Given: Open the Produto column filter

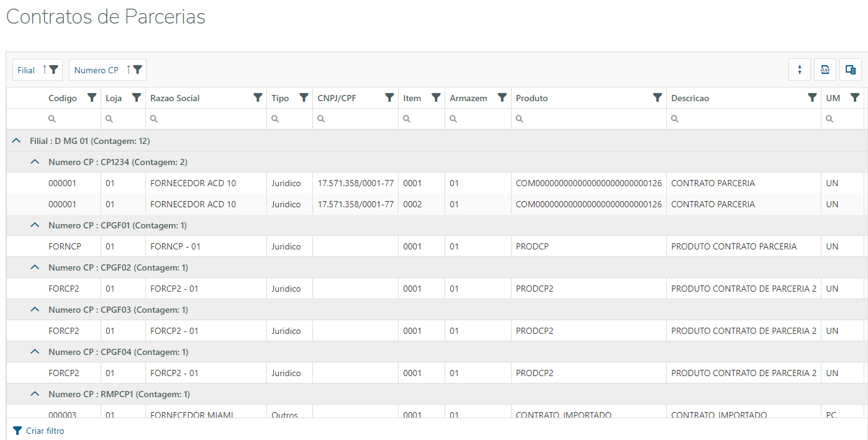Looking at the screenshot, I should [x=658, y=97].
